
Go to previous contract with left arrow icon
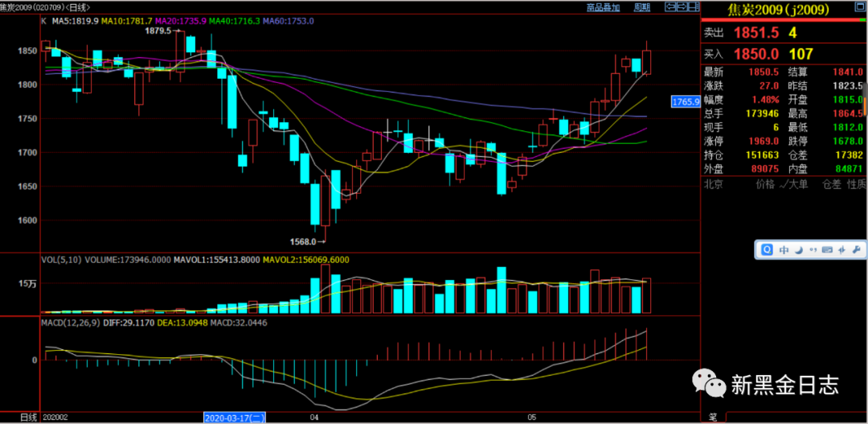click(x=669, y=6)
